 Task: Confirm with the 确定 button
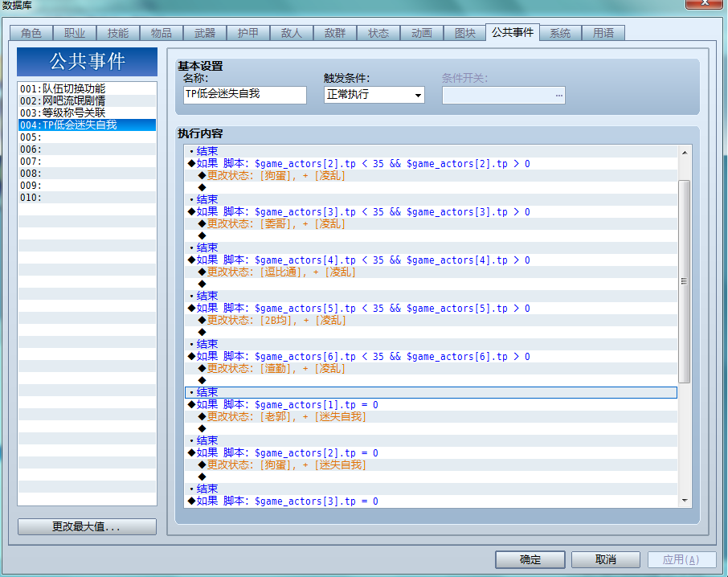click(x=530, y=559)
